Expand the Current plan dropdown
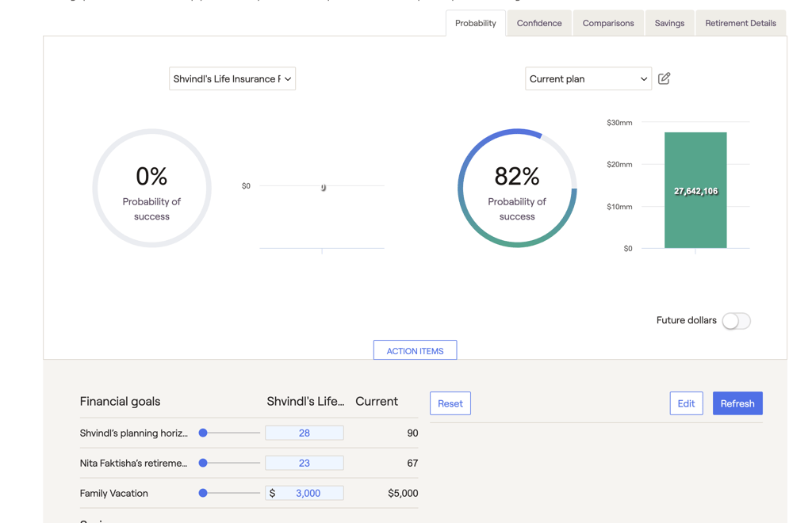 [588, 78]
